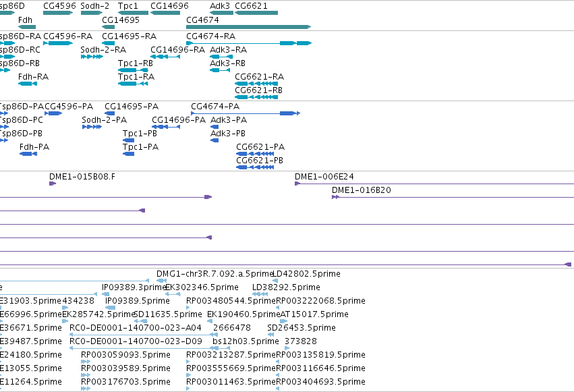This screenshot has width=574, height=392.
Task: Click the Tpc1-PB protein label
Action: 140,134
